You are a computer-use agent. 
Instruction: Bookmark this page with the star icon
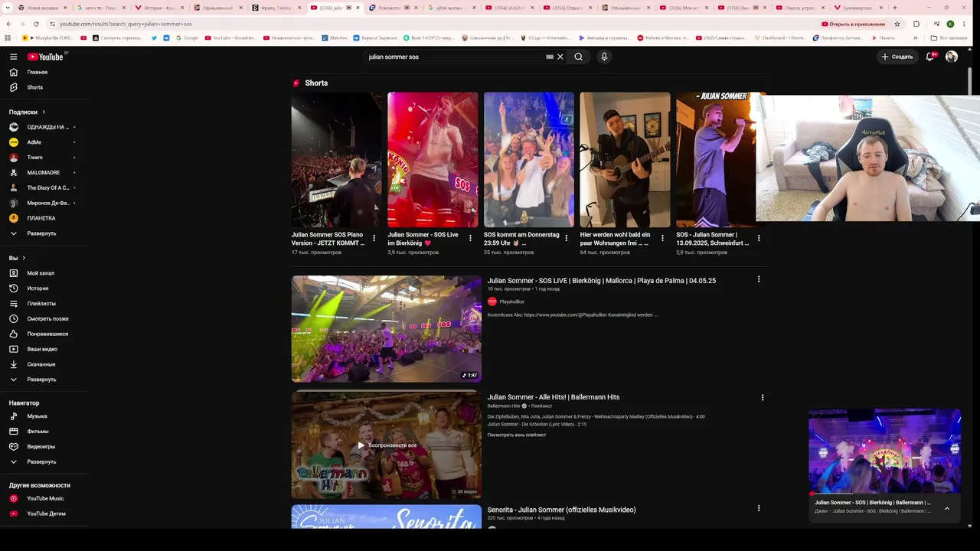click(x=897, y=24)
